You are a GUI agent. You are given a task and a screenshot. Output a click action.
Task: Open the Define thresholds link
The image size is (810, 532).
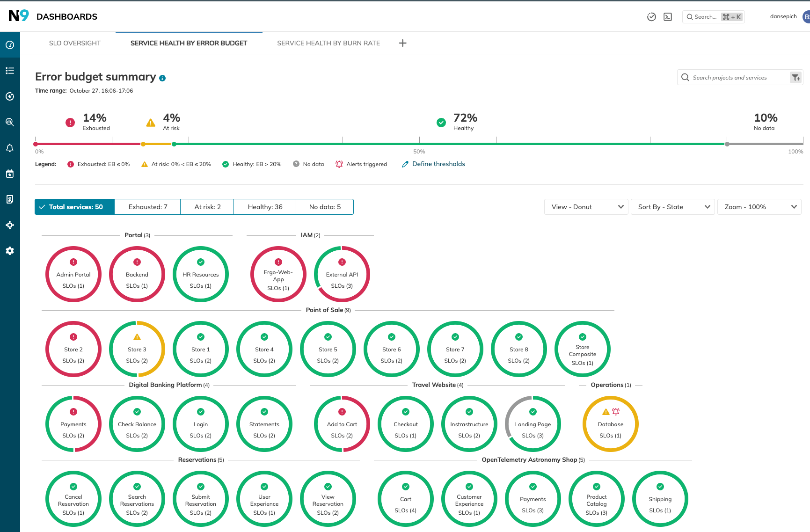tap(438, 164)
